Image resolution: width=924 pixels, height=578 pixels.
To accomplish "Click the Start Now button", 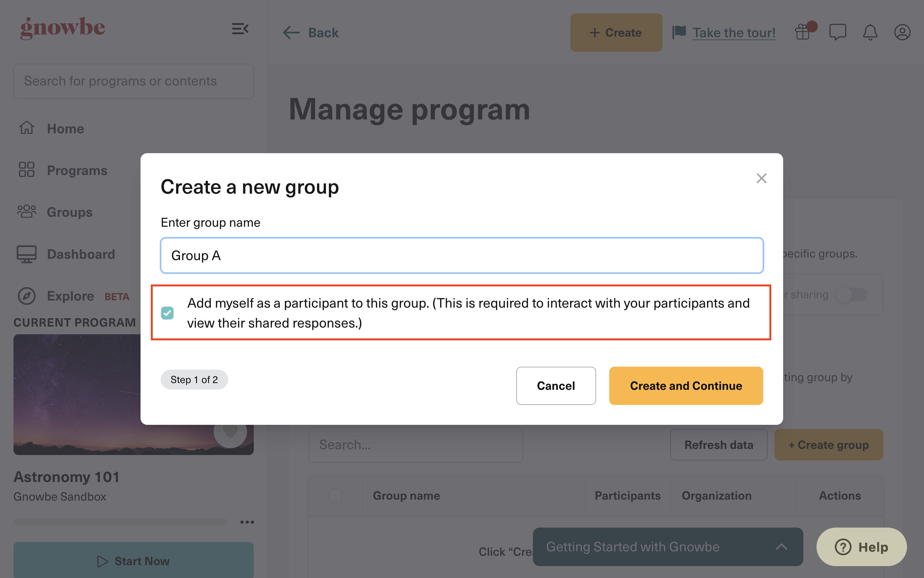I will tap(134, 560).
